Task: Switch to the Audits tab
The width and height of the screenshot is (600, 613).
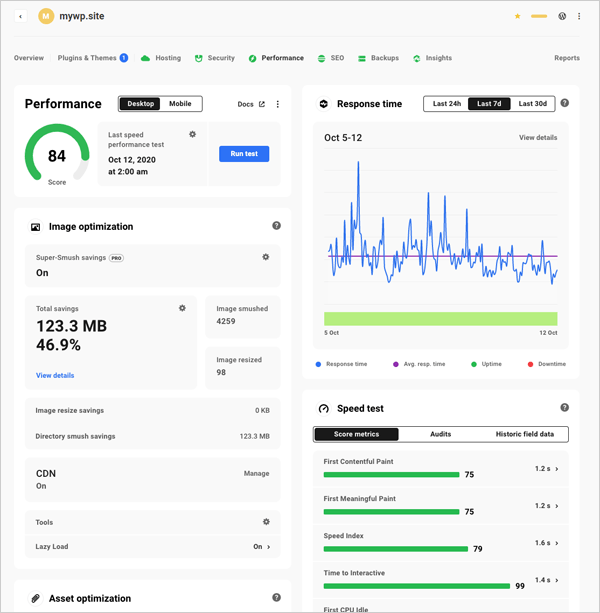Action: (440, 434)
